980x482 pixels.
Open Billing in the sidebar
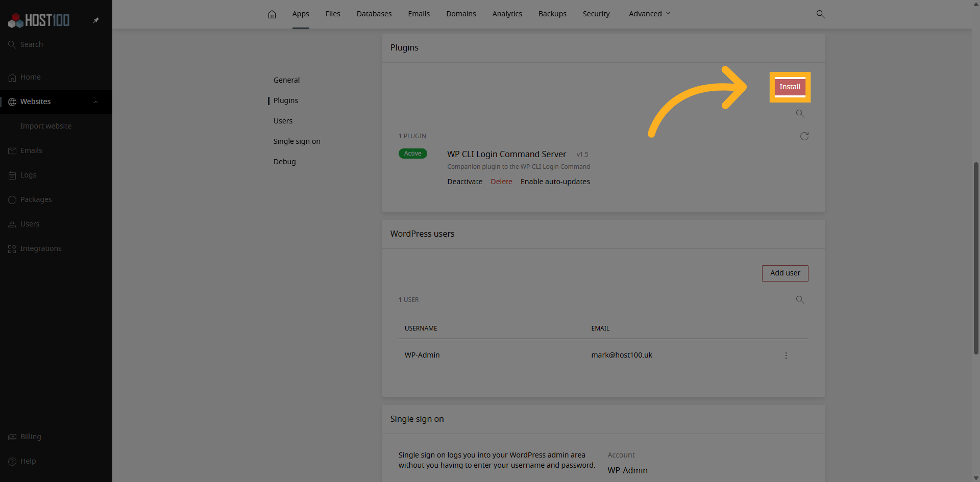(56, 437)
